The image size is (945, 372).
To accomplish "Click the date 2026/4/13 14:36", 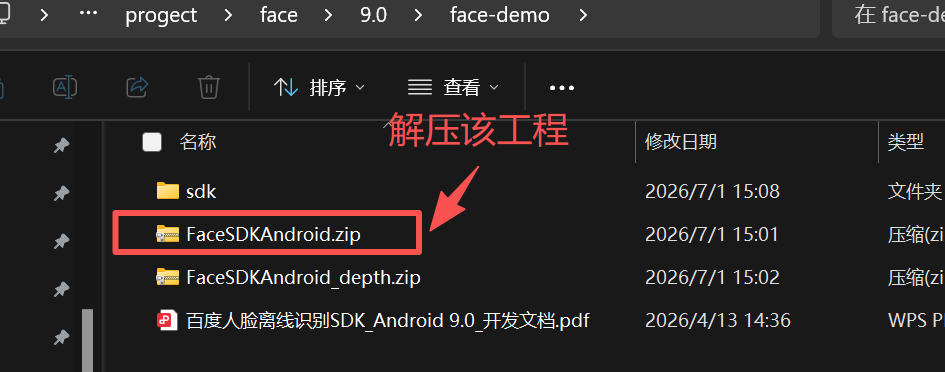I will pyautogui.click(x=718, y=321).
